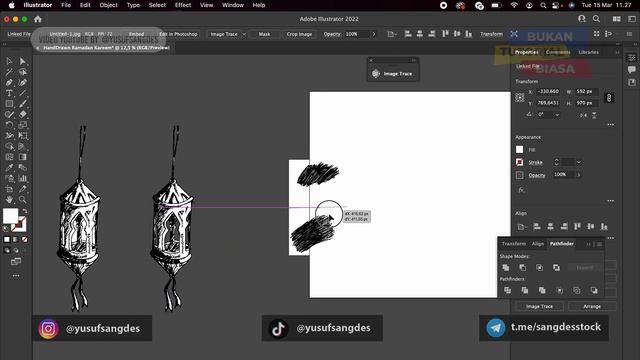This screenshot has height=360, width=640.
Task: Switch to the Libraries tab
Action: coord(589,52)
